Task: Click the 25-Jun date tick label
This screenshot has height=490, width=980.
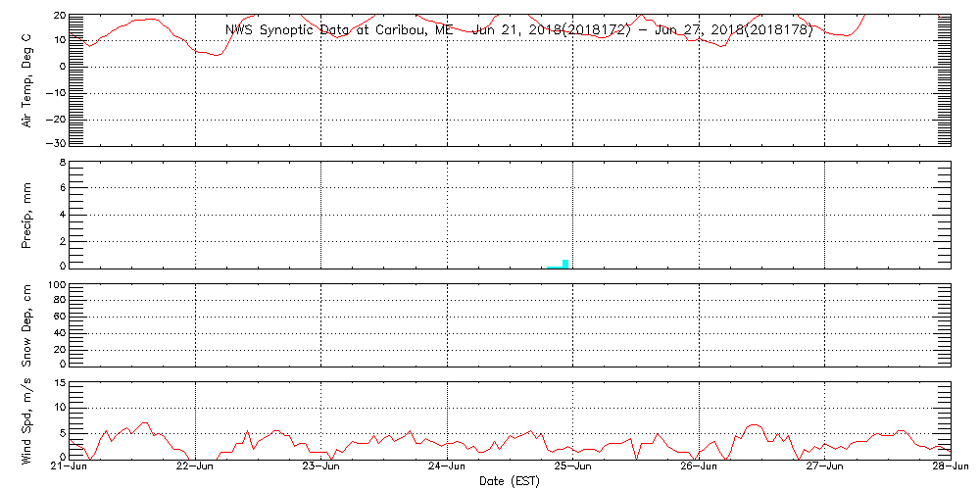Action: (x=573, y=468)
